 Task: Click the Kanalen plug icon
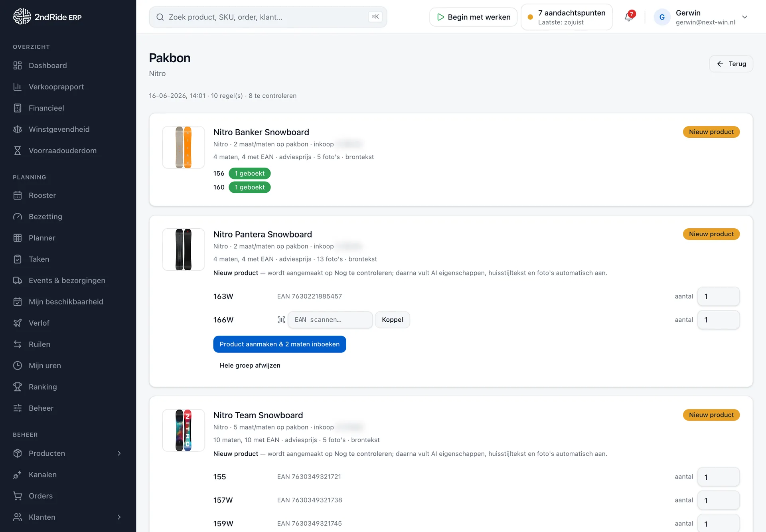pyautogui.click(x=18, y=475)
